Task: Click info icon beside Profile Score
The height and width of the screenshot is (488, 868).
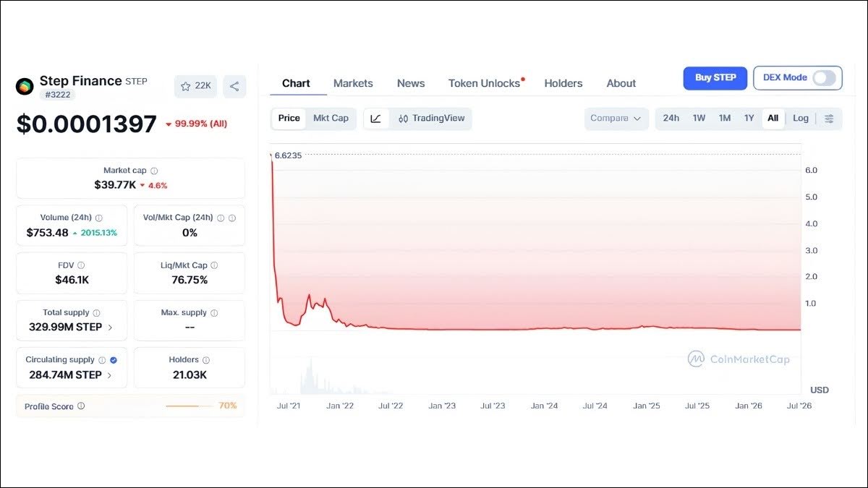Action: click(x=81, y=406)
